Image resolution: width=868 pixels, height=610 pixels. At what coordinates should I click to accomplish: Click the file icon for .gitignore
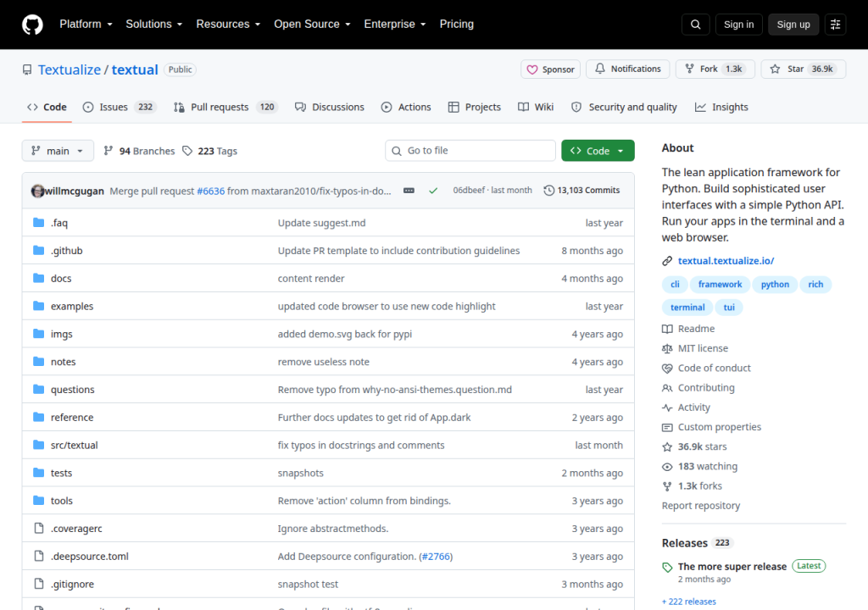point(39,584)
